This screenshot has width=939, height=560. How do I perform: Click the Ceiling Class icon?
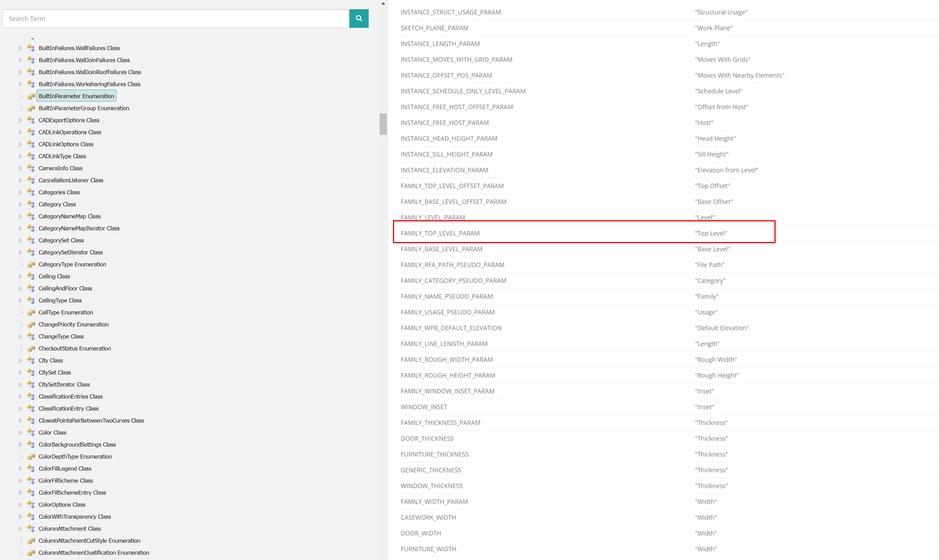[x=31, y=277]
